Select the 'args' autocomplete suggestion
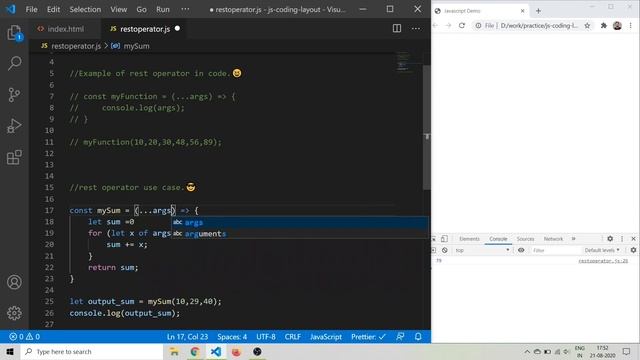The height and width of the screenshot is (360, 640). (x=300, y=222)
